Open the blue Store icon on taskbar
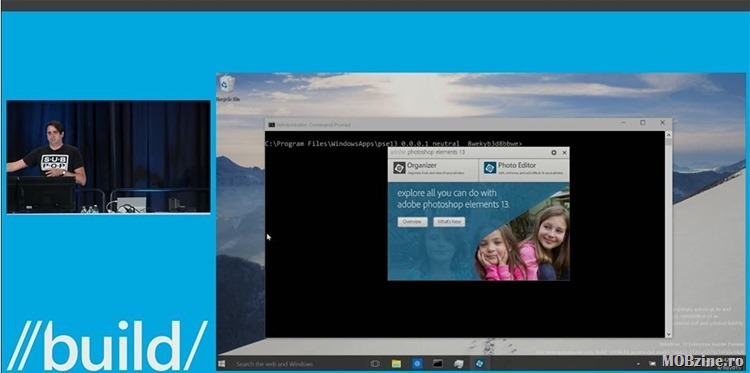The width and height of the screenshot is (750, 373). coord(417,364)
